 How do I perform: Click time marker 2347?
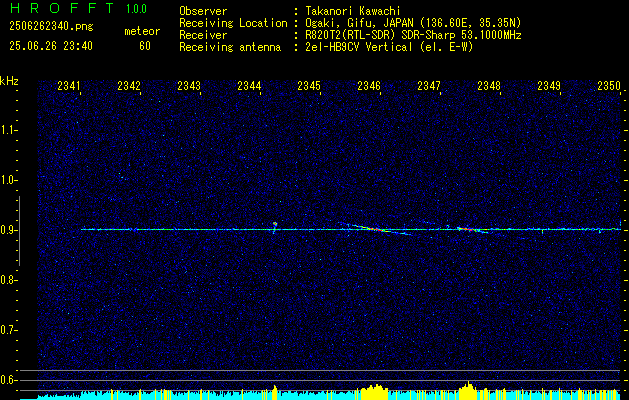point(429,86)
